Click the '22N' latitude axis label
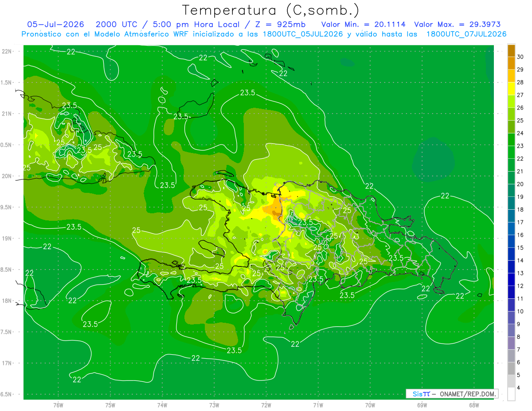The height and width of the screenshot is (411, 532). pyautogui.click(x=7, y=51)
